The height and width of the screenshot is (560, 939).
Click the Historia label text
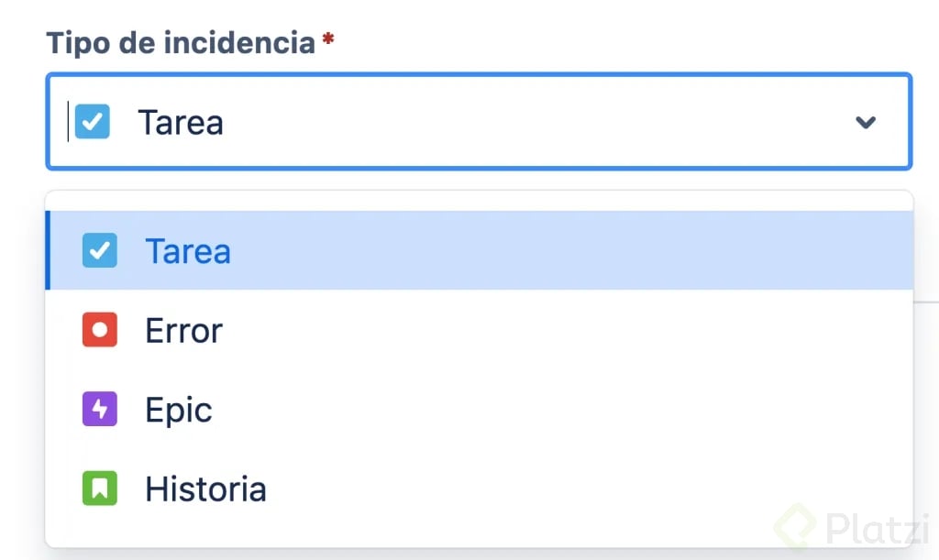(205, 489)
